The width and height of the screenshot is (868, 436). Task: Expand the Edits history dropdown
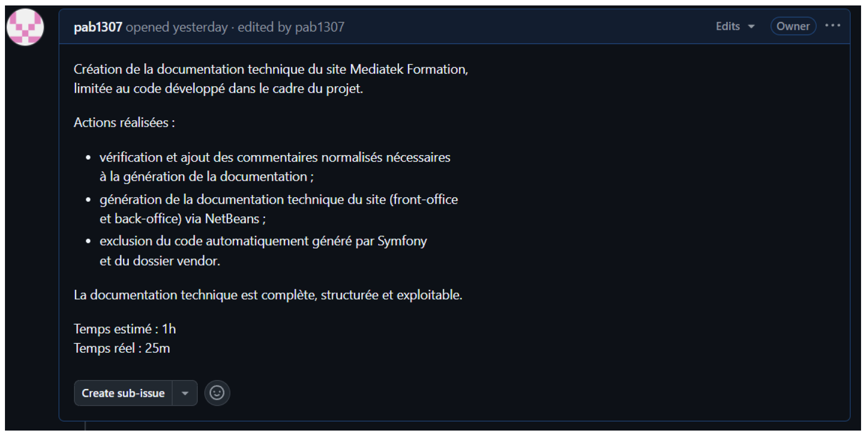[x=735, y=26]
